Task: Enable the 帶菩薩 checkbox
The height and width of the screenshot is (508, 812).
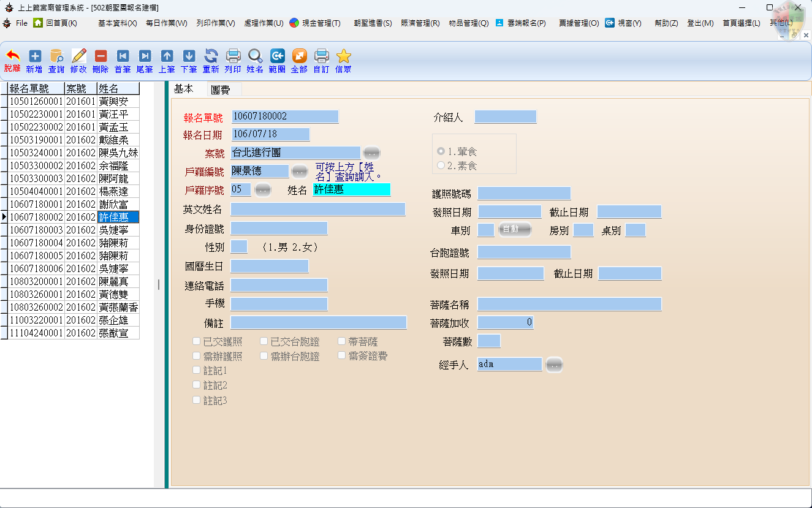Action: pos(342,341)
